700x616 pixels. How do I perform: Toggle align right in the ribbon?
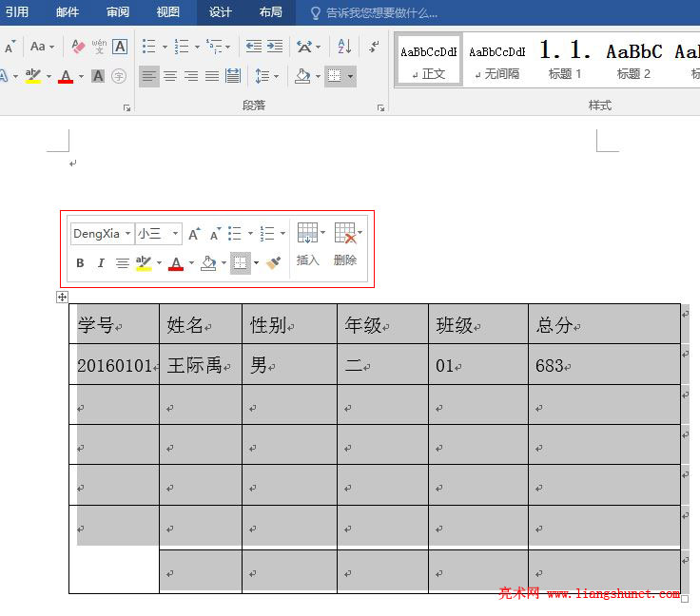[191, 76]
